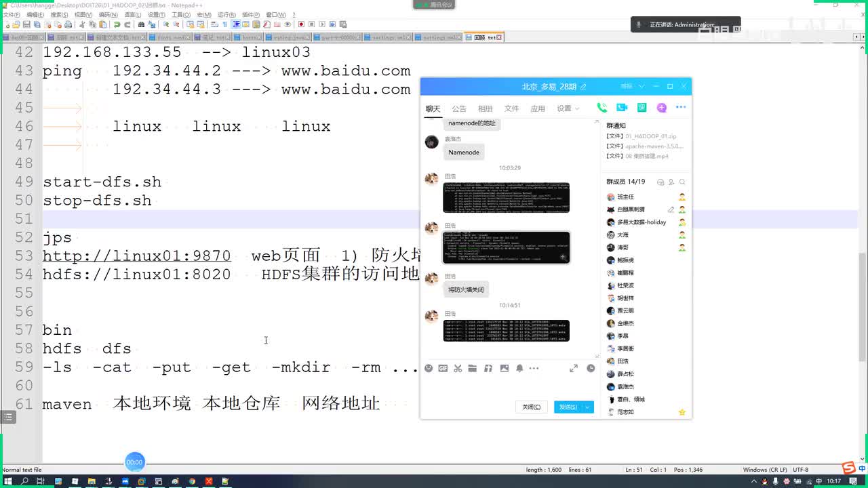Open the 搜索(S) menu in Notepad++
This screenshot has height=488, width=868.
pyautogui.click(x=59, y=14)
